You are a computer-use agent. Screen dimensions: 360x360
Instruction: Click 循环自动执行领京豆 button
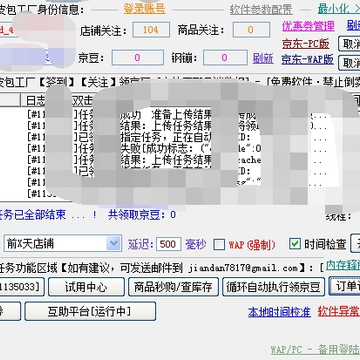tap(273, 287)
